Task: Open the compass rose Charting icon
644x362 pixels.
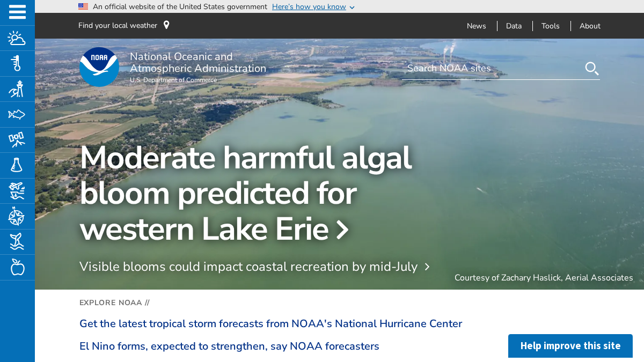Action: (x=17, y=216)
